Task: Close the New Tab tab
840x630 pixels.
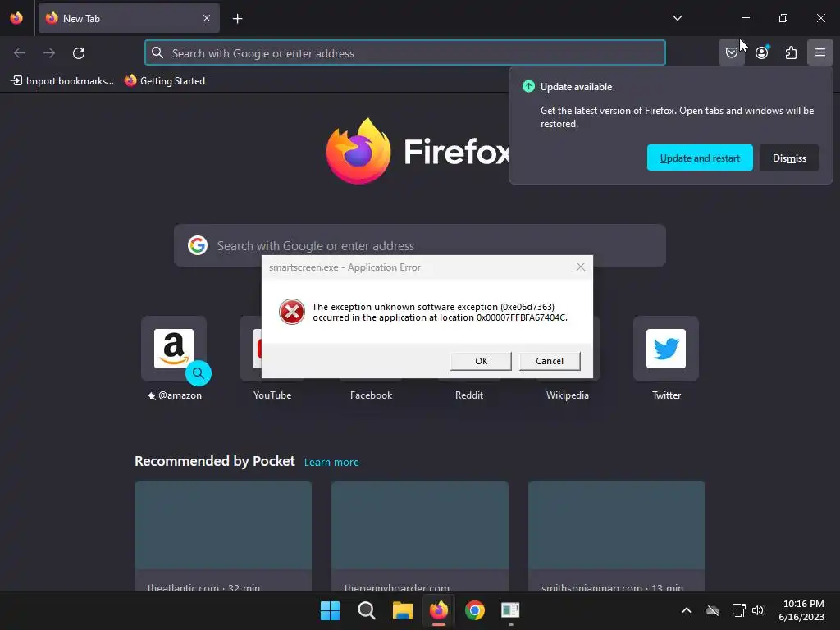Action: click(x=207, y=18)
